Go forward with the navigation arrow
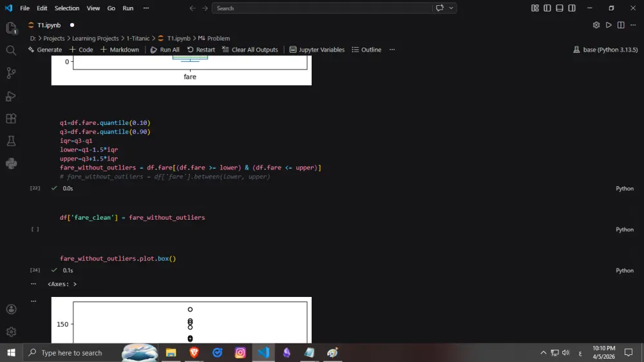 click(205, 8)
